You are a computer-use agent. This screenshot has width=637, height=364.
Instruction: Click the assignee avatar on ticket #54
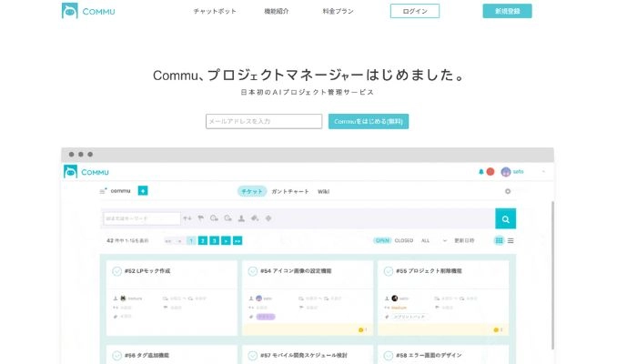258,298
